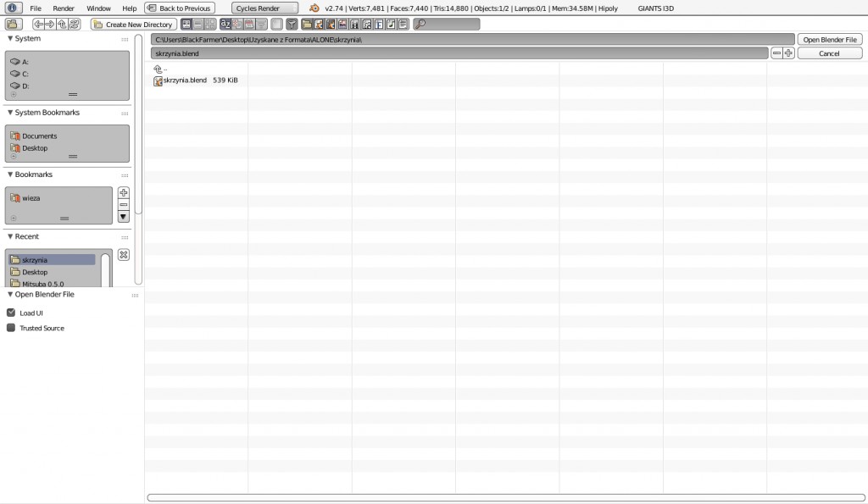Select the thumbnails display mode
This screenshot has height=504, width=868.
pos(209,25)
